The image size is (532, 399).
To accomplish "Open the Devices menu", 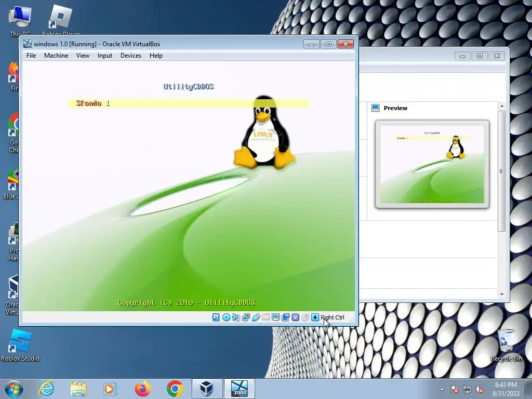I will 131,55.
